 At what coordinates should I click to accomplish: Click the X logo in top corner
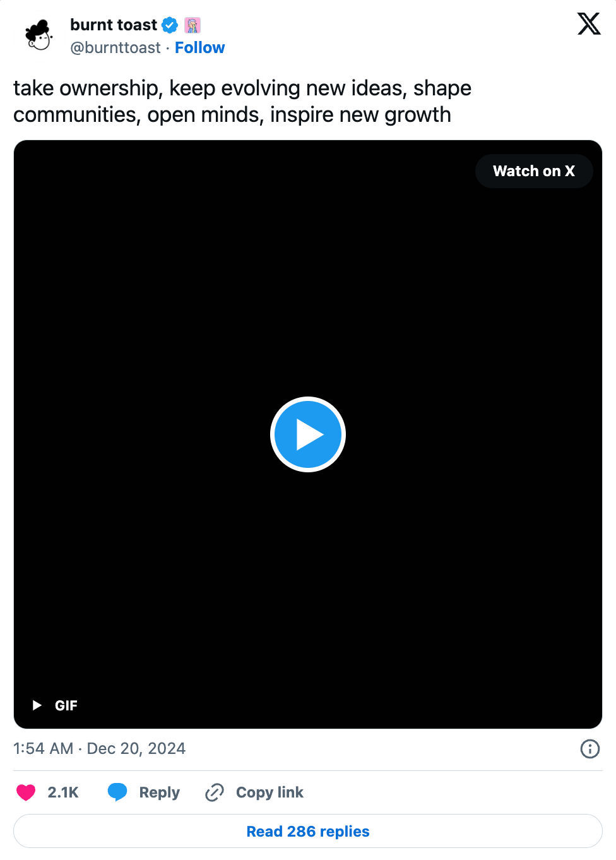point(589,24)
